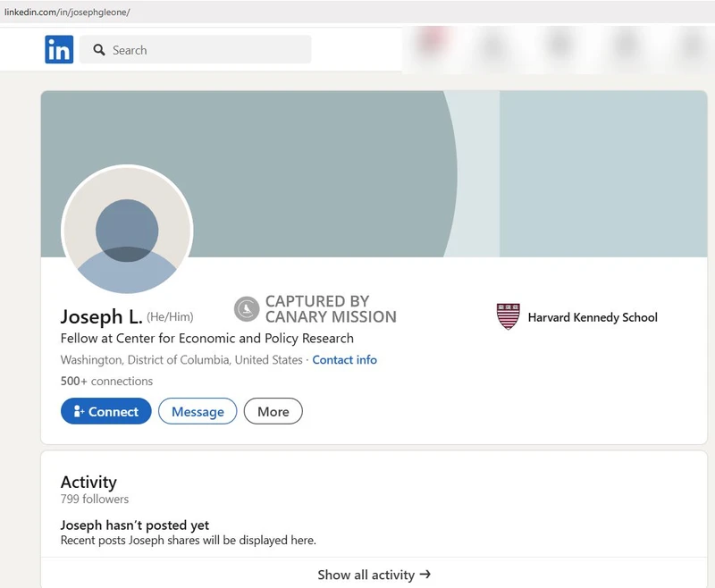715x588 pixels.
Task: Click the default profile avatar picture
Action: (127, 231)
